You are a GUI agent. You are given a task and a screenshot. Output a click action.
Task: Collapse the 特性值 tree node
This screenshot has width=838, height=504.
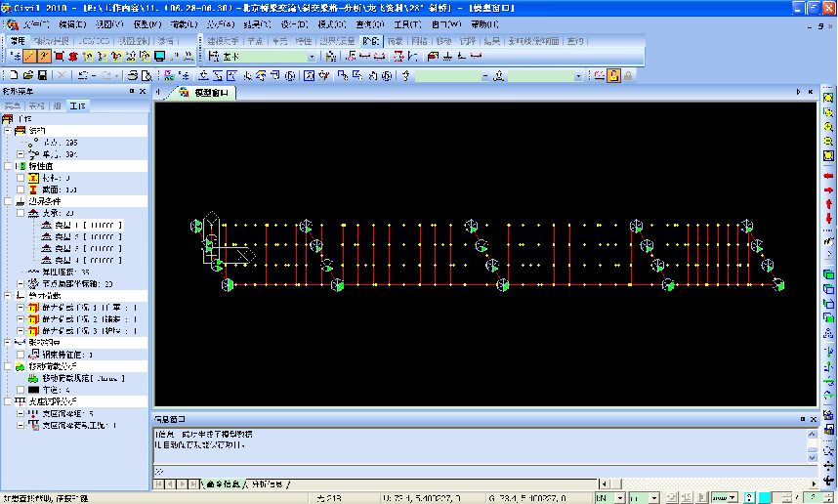pyautogui.click(x=8, y=166)
